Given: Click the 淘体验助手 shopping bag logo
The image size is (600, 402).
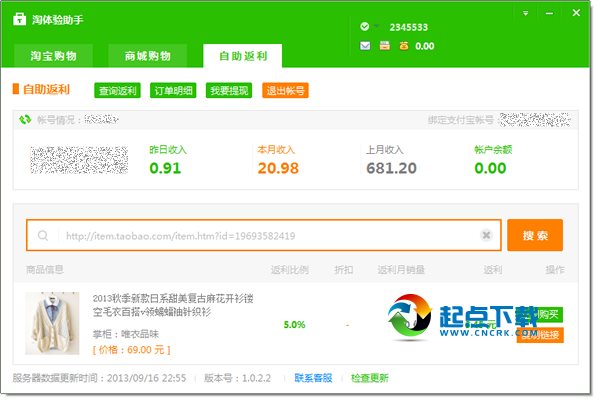Looking at the screenshot, I should [x=20, y=19].
